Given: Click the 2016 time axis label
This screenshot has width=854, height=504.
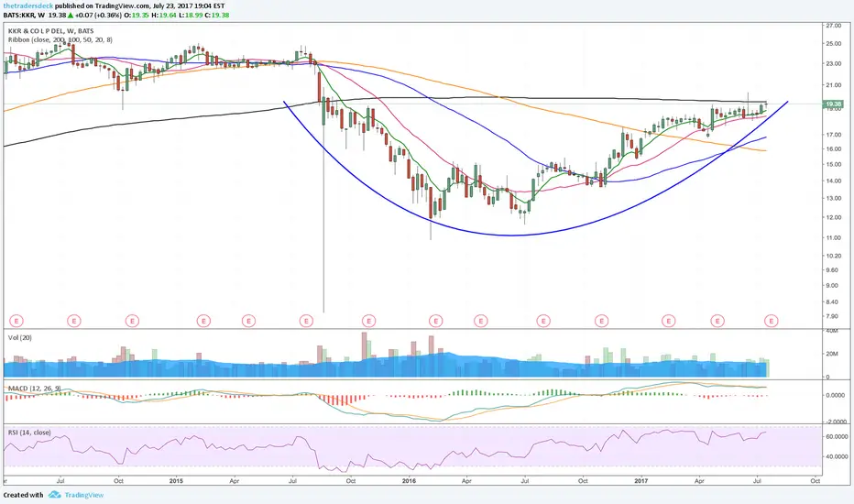Looking at the screenshot, I should click(409, 481).
